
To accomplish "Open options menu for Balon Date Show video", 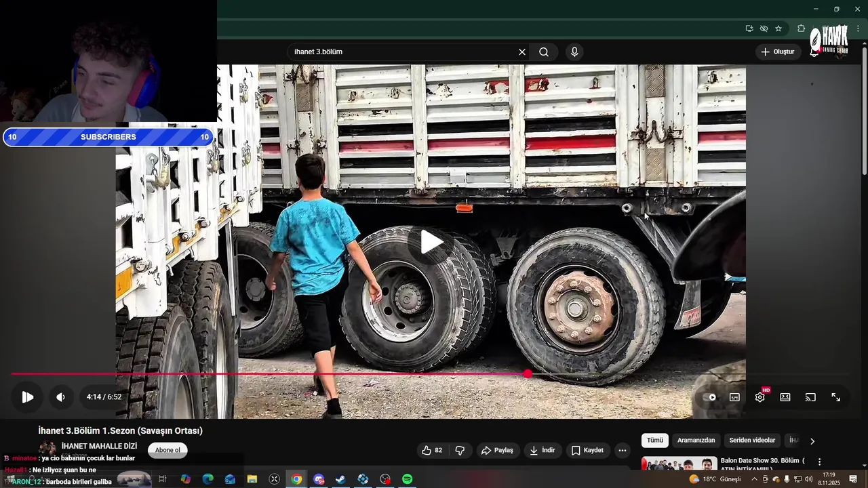I will (819, 462).
